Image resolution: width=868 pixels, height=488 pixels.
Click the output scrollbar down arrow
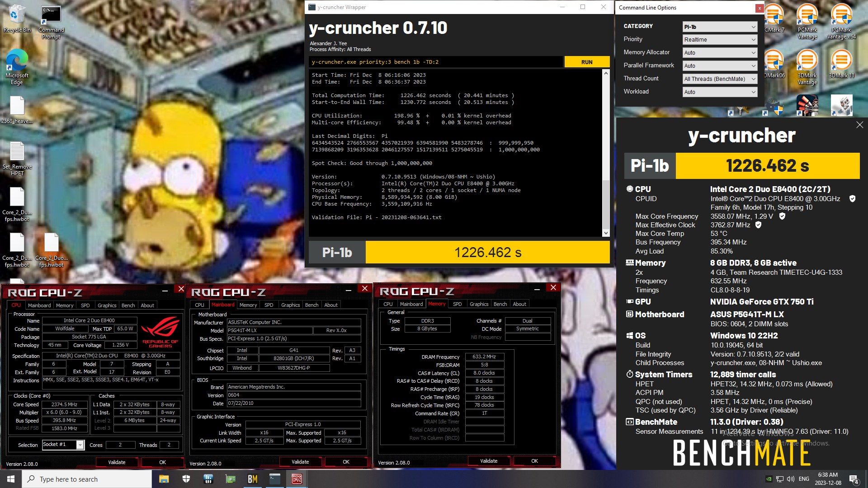pos(606,233)
